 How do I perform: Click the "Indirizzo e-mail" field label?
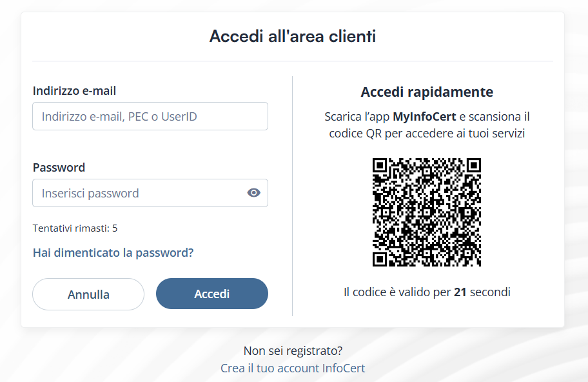coord(74,91)
